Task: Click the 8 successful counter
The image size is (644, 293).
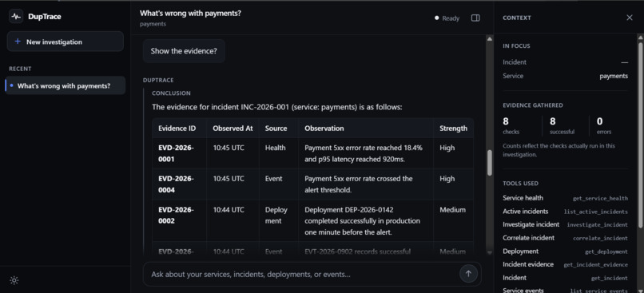Action: click(563, 125)
